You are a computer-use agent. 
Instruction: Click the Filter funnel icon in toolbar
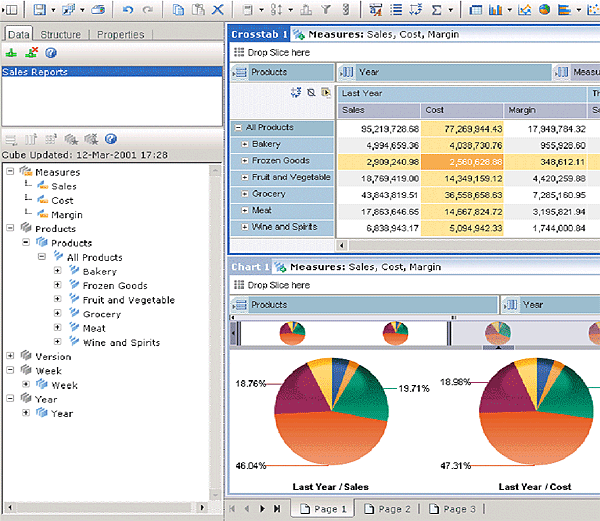pyautogui.click(x=326, y=9)
